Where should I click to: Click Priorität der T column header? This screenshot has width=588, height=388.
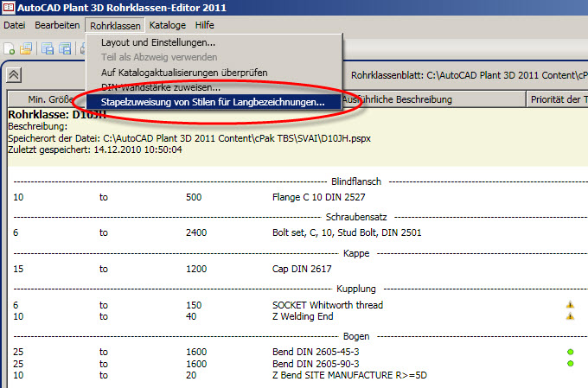pos(558,99)
